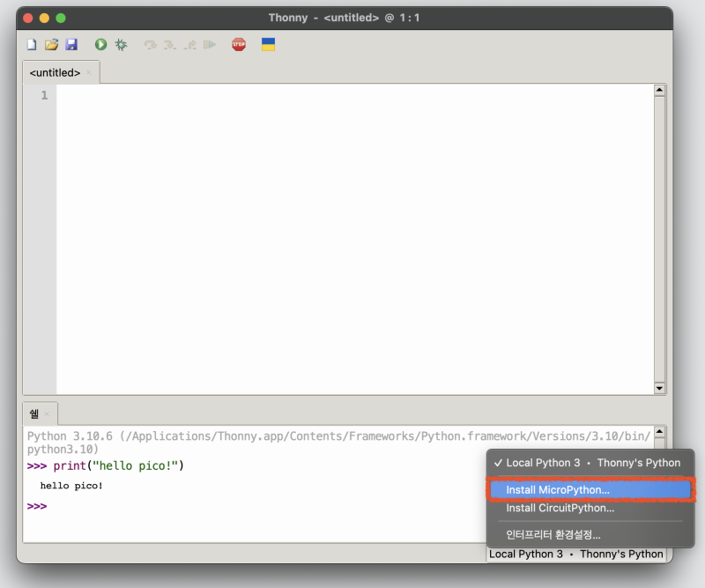Screen dimensions: 705x588
Task: Choose Install MicroPython... from the menu
Action: point(590,490)
